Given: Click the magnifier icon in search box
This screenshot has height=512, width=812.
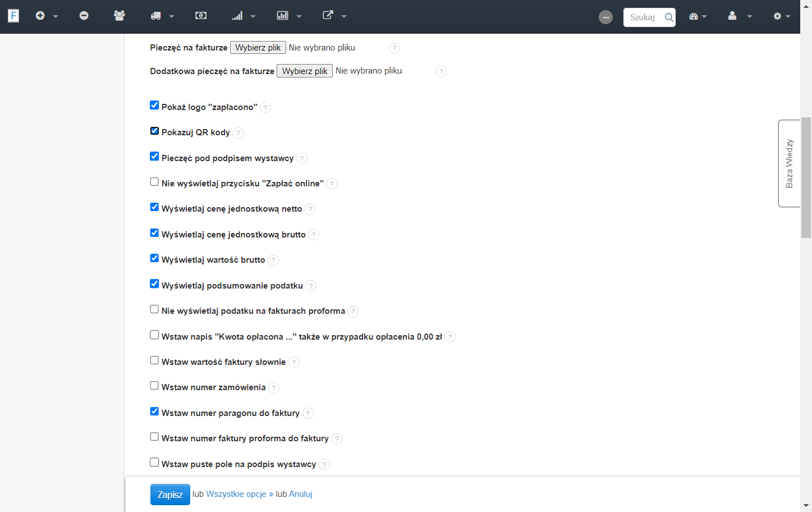Looking at the screenshot, I should pyautogui.click(x=669, y=17).
